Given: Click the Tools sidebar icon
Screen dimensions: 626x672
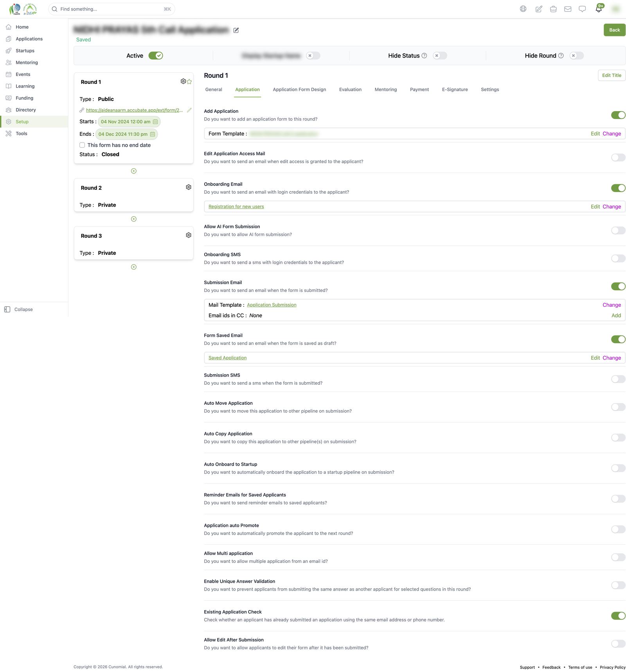Looking at the screenshot, I should 9,133.
